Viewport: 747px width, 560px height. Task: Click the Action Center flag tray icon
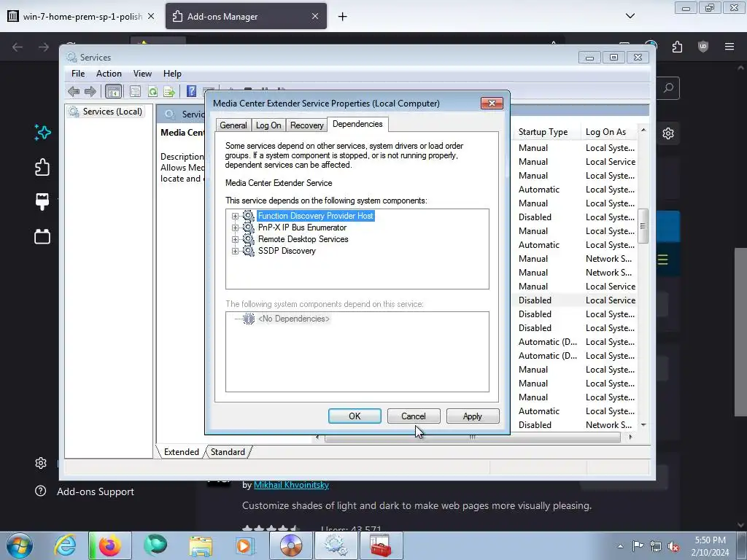[638, 546]
